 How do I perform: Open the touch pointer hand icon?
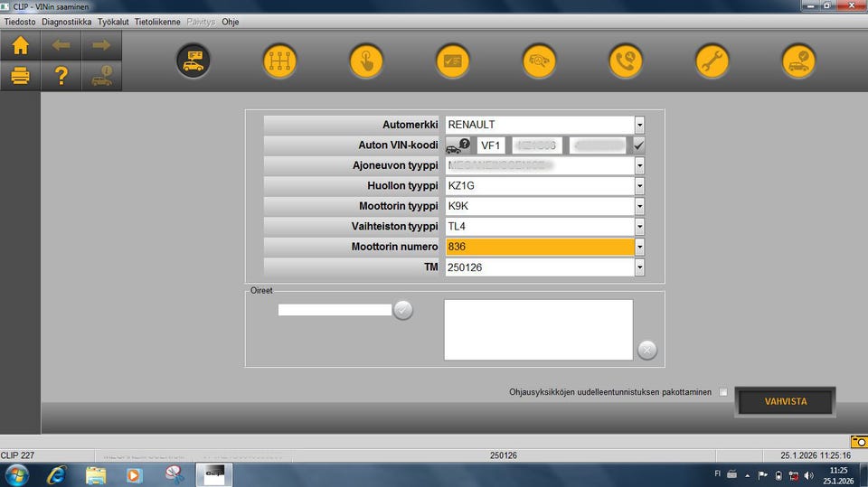[366, 61]
